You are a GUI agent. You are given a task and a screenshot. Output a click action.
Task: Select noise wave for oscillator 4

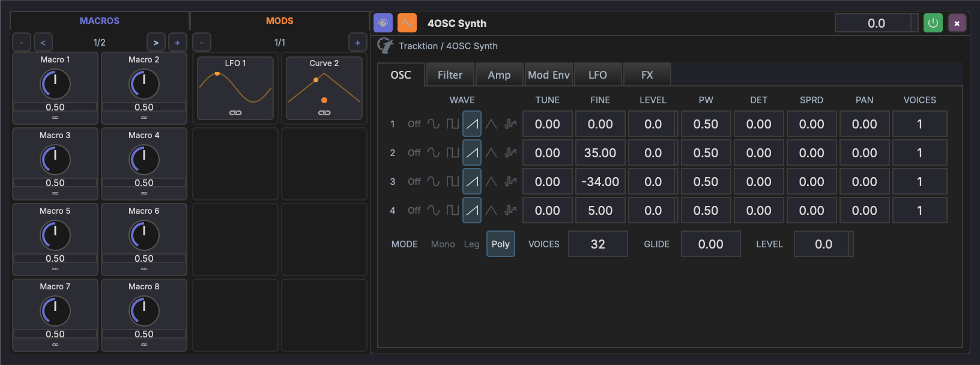[x=510, y=211]
